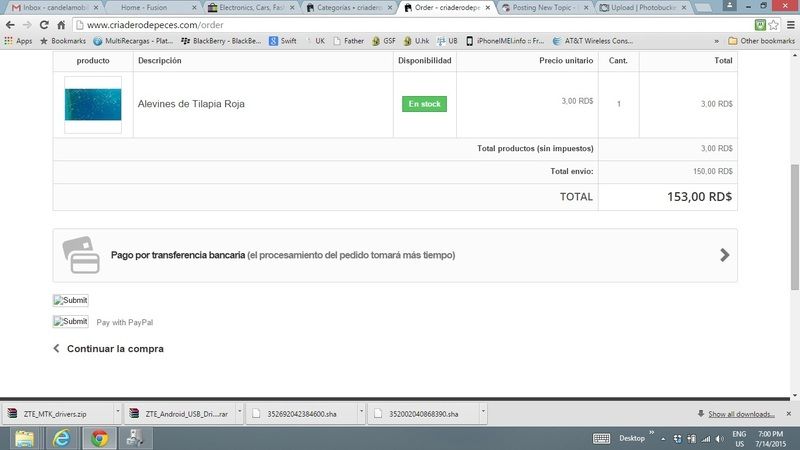Click the address bar URL field
The image size is (800, 450).
click(x=412, y=24)
